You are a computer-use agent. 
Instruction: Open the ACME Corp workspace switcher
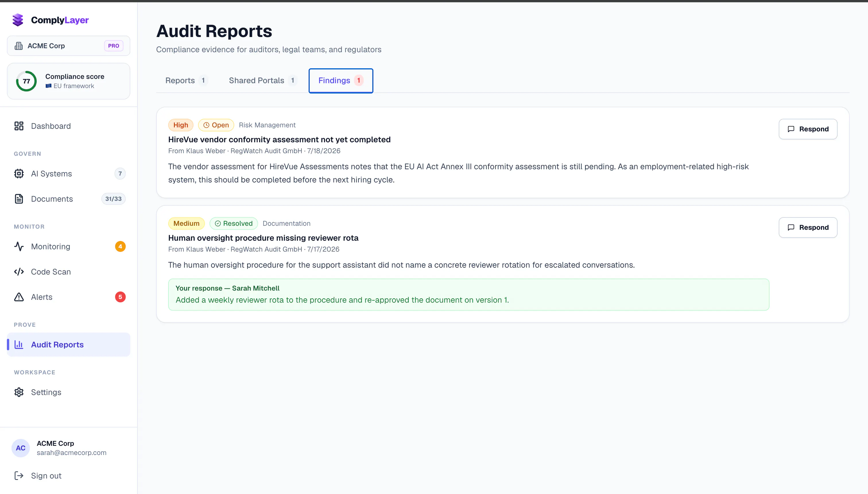(x=68, y=46)
